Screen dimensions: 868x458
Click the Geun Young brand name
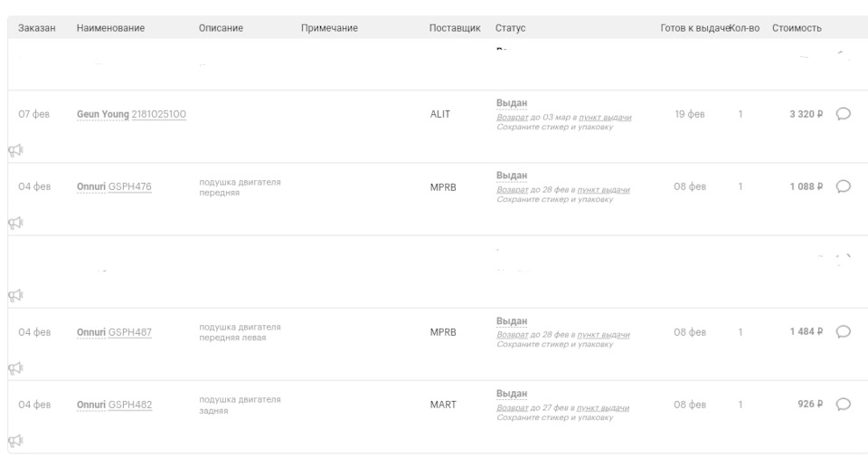(x=103, y=114)
